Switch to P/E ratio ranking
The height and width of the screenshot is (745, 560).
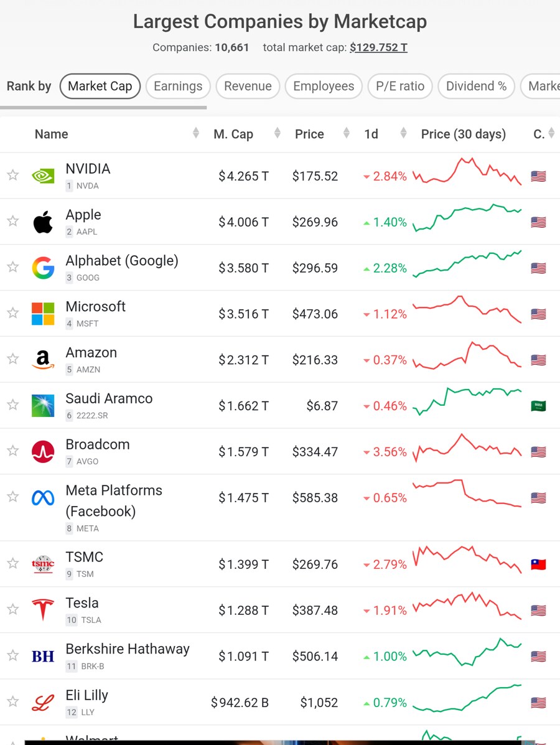400,87
